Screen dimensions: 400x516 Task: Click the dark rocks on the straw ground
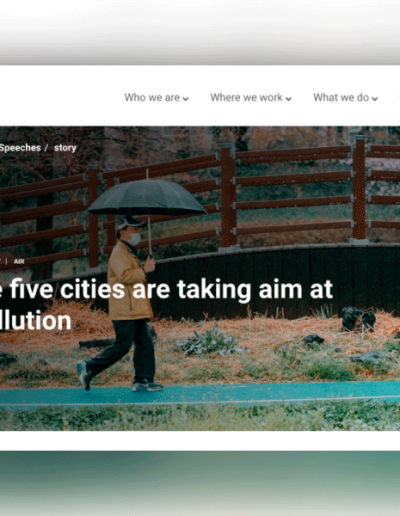(358, 319)
